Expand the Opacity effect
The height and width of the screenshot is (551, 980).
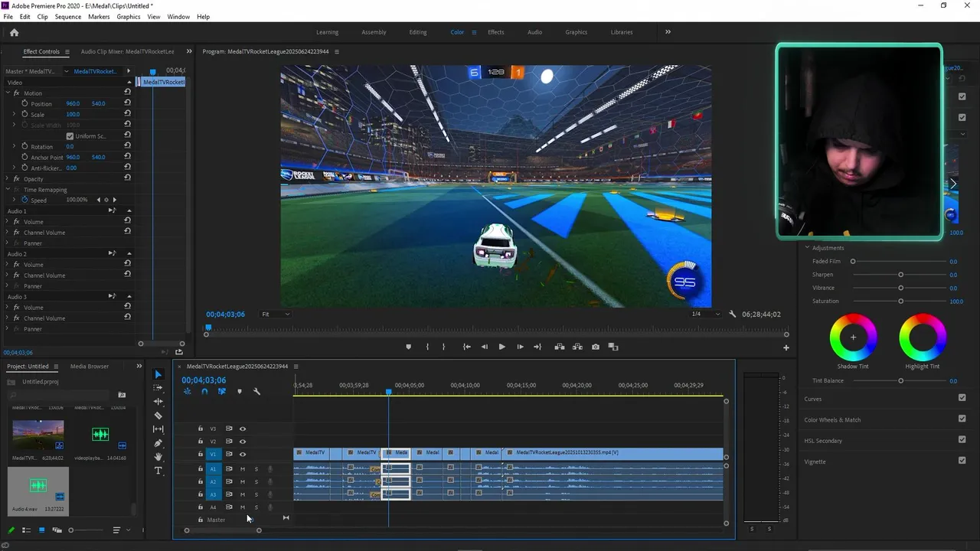(8, 179)
